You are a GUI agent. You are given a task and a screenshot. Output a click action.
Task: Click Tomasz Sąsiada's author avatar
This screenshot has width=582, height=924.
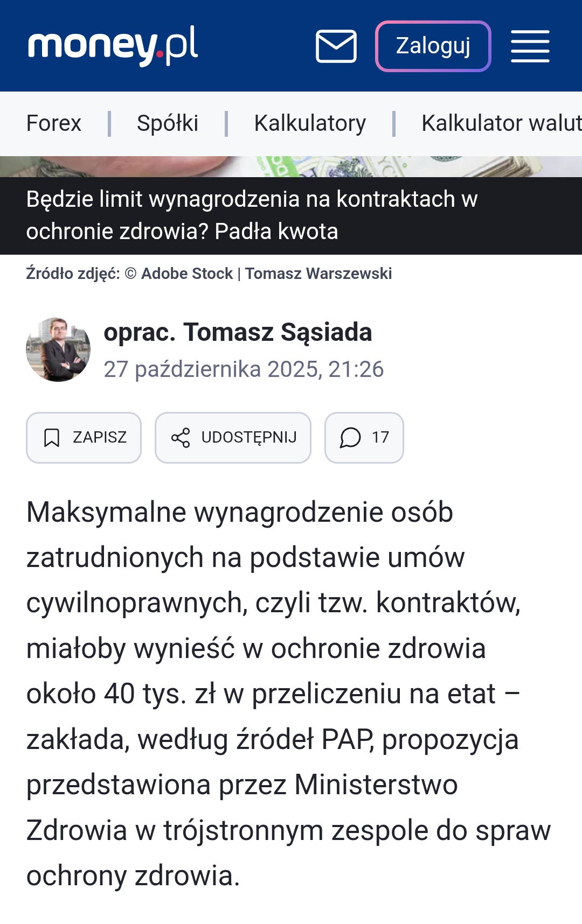[58, 349]
